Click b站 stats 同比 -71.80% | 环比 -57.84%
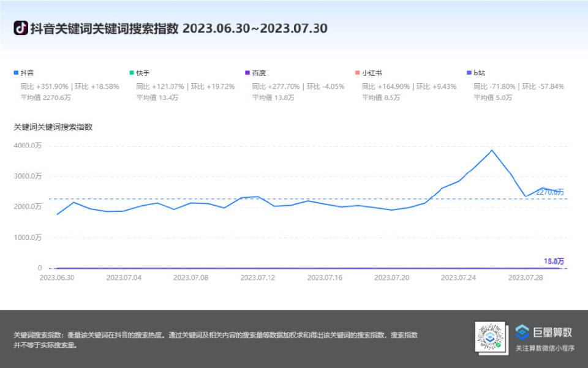The width and height of the screenshot is (588, 368). [x=519, y=86]
